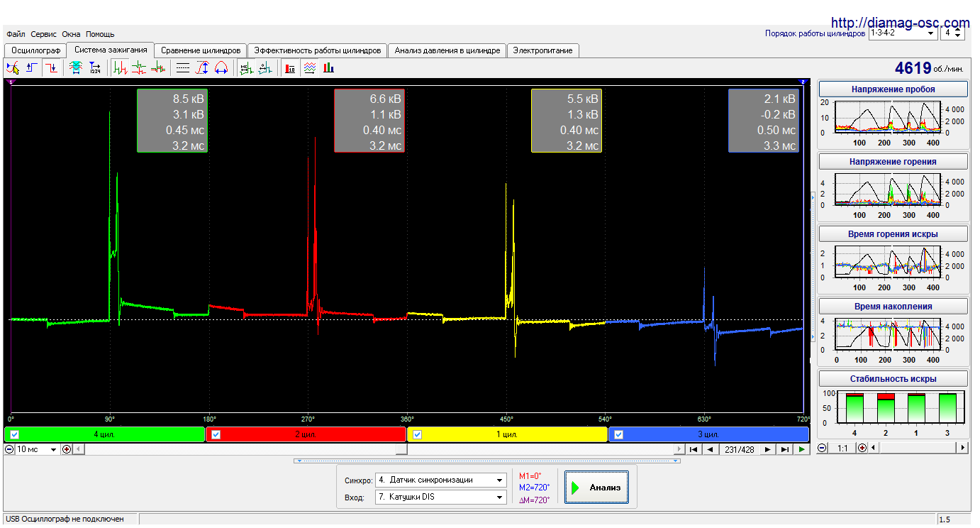Click the main scrollbar left arrow
Viewport: 980px width, 528px height.
[x=79, y=449]
